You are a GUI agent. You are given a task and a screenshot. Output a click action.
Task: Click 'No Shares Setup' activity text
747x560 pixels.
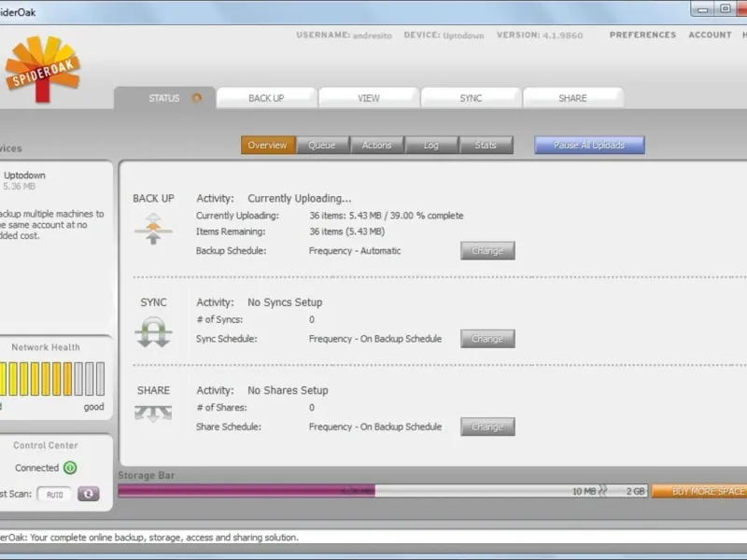288,390
